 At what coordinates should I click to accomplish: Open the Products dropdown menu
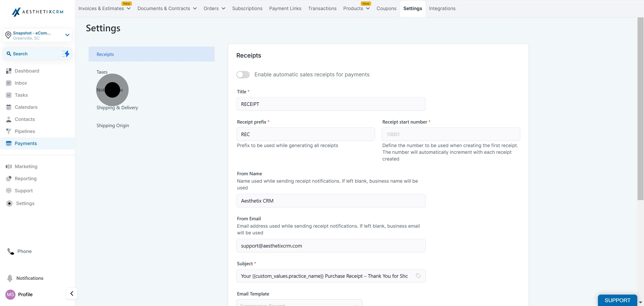pyautogui.click(x=356, y=9)
